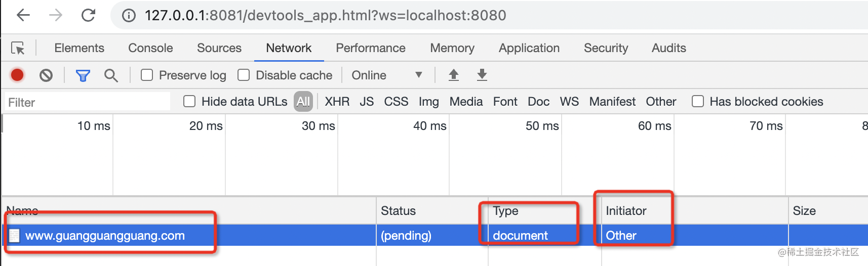Enable the Preserve log checkbox
This screenshot has height=266, width=868.
click(x=147, y=75)
